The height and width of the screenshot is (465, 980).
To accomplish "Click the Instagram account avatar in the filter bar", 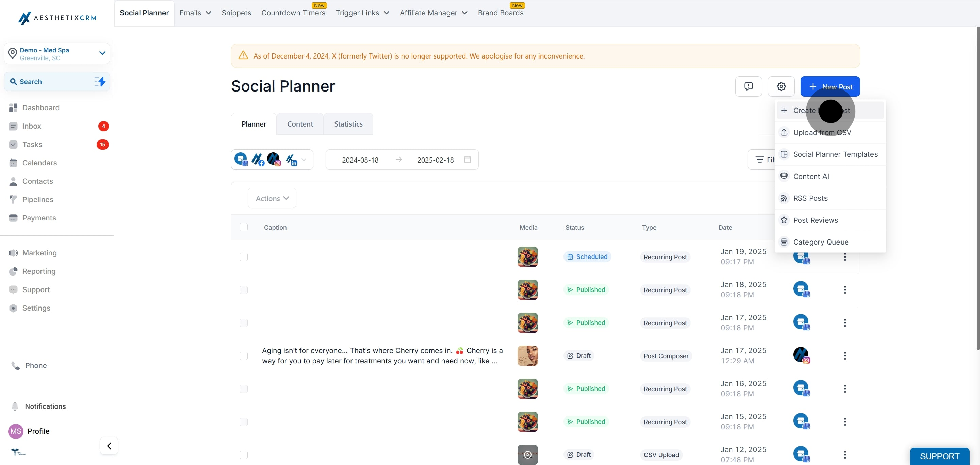I will [273, 159].
